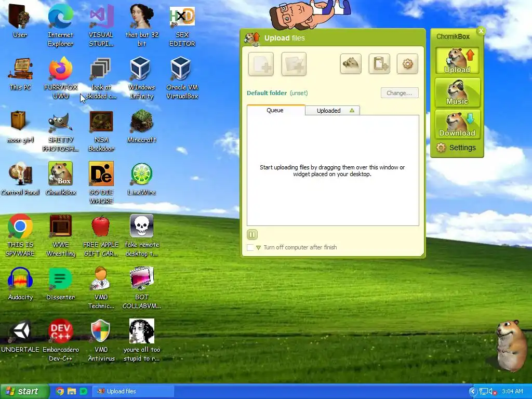Click Download in the ChomikBox widget
This screenshot has width=532, height=399.
pyautogui.click(x=457, y=124)
